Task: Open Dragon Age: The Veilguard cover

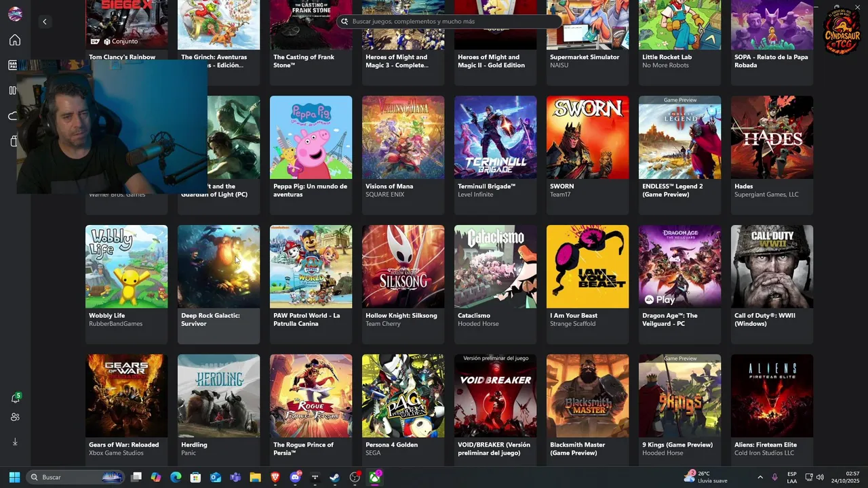Action: (x=679, y=266)
